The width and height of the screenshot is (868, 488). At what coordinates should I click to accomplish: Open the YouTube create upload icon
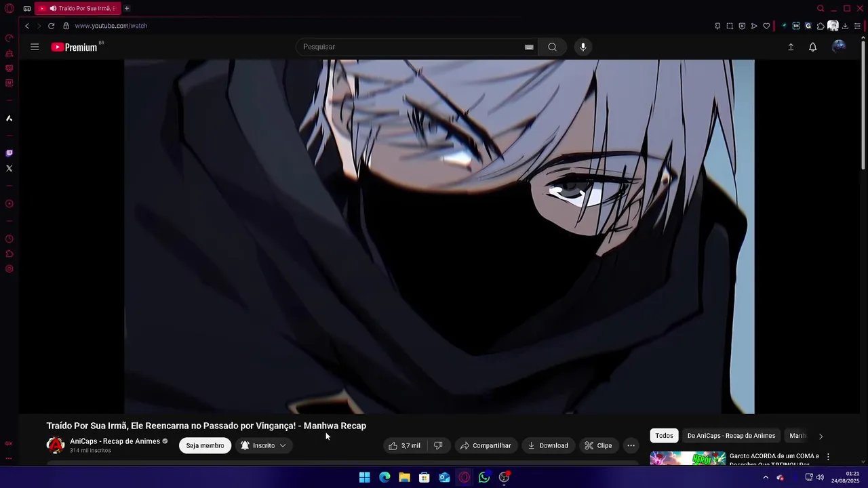[791, 47]
